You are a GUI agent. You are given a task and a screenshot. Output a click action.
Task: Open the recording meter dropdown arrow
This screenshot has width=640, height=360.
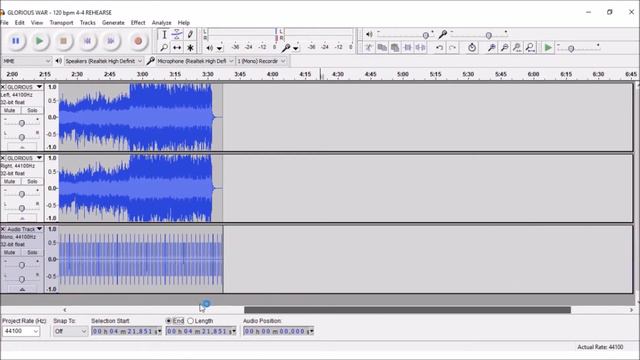(x=296, y=49)
